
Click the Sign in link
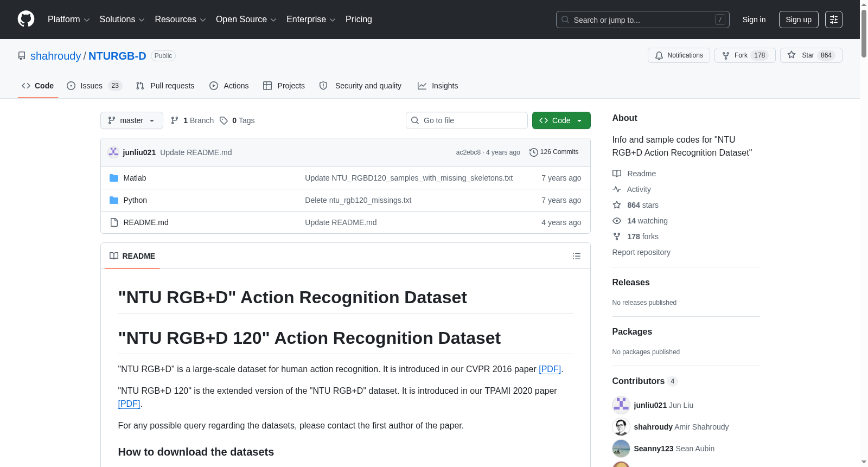point(754,20)
